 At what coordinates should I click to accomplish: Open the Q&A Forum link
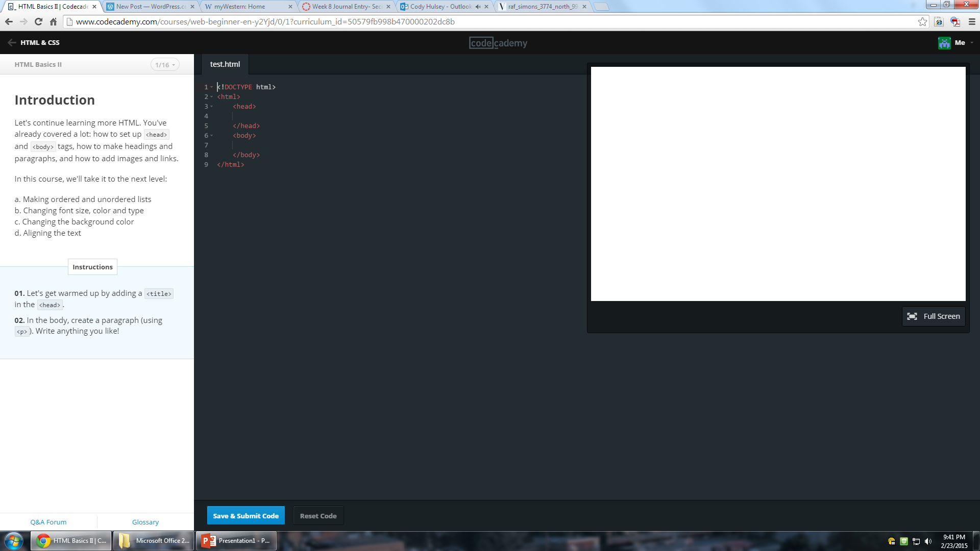[x=48, y=522]
